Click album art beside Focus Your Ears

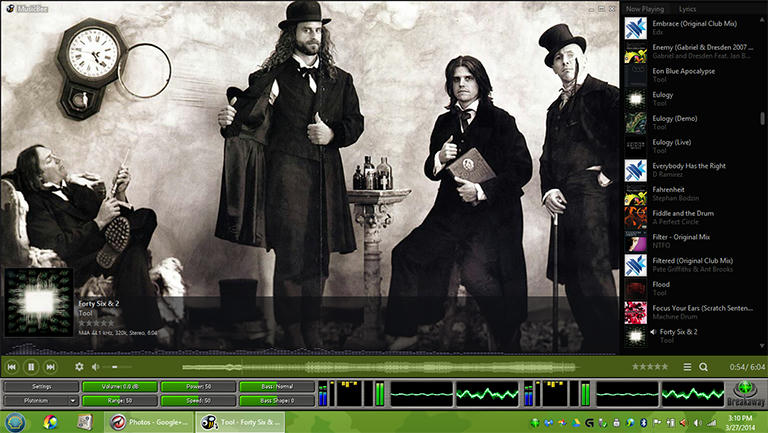click(635, 313)
